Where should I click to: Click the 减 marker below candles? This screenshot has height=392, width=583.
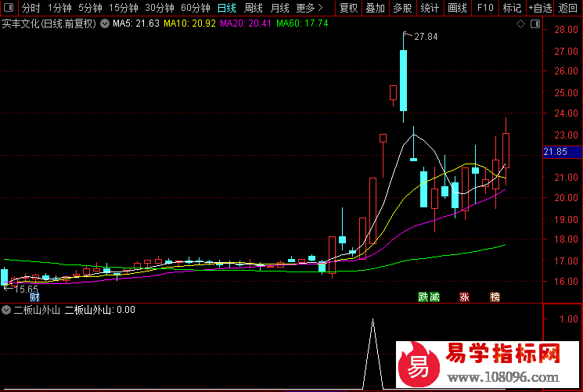(x=434, y=297)
